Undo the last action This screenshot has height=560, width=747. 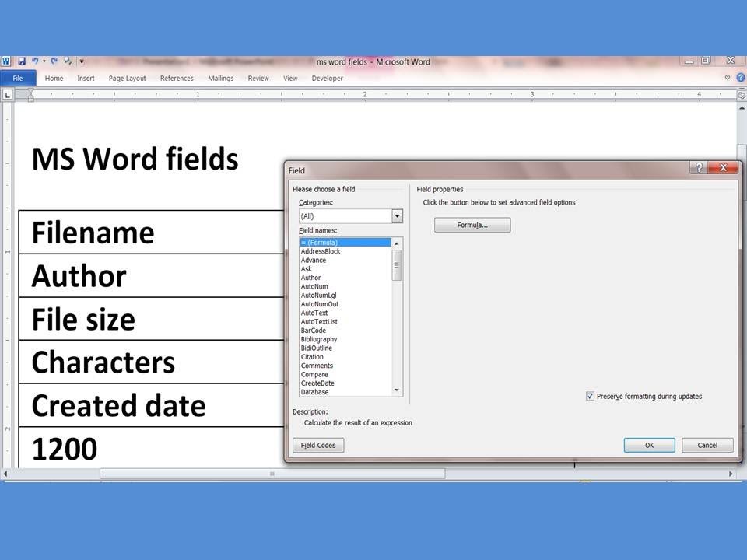[x=35, y=61]
